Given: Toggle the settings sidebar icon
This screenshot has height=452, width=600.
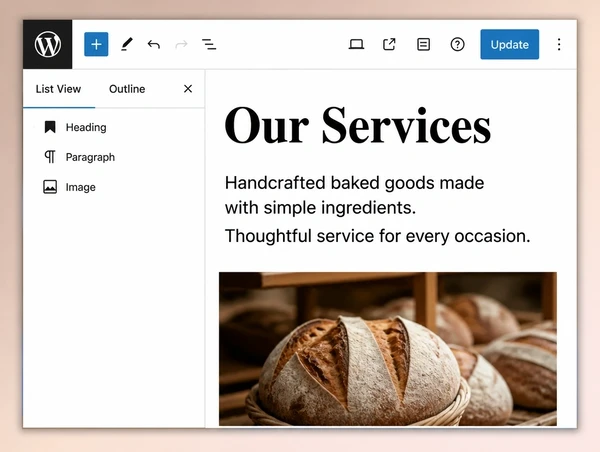Looking at the screenshot, I should [x=423, y=44].
